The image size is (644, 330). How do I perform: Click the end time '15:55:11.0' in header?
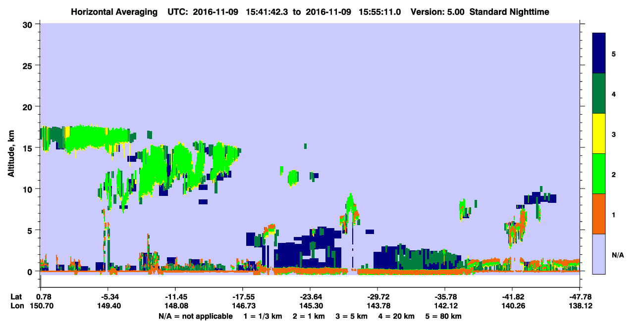click(x=379, y=11)
